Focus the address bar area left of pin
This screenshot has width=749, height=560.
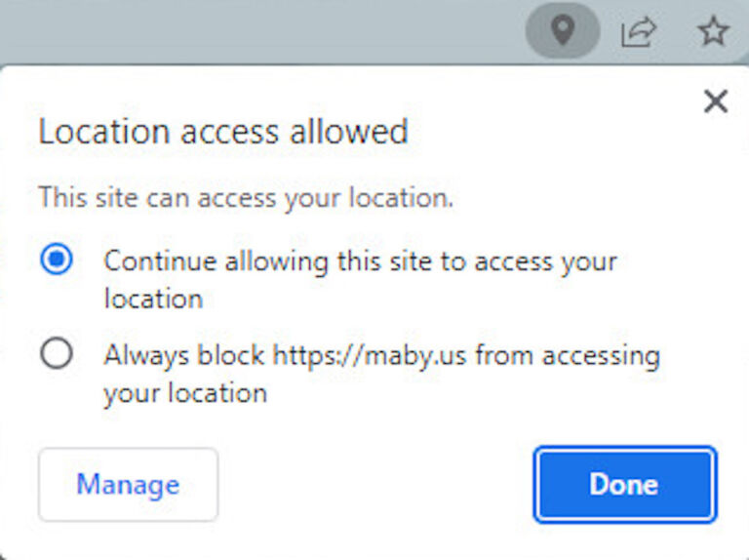point(260,31)
